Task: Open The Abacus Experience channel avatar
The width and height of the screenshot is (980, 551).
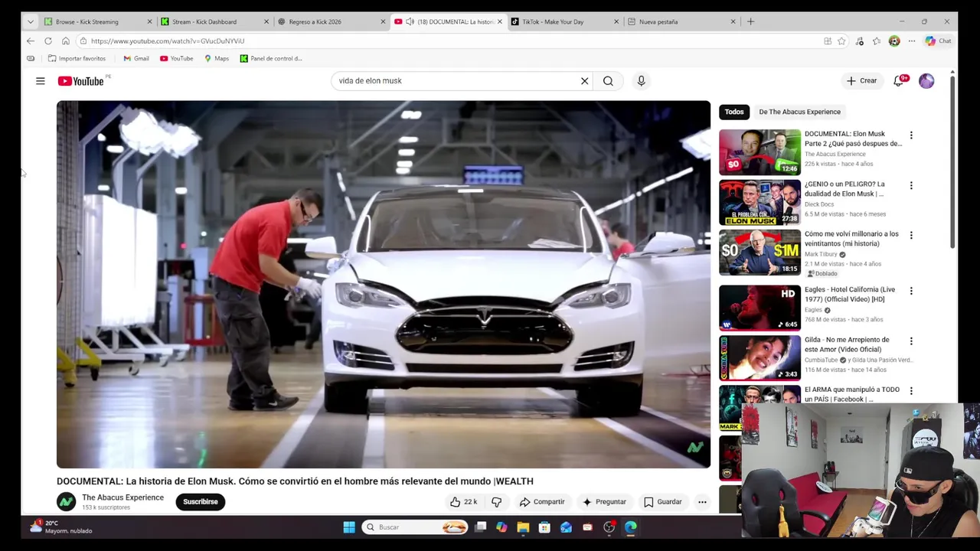Action: point(66,502)
